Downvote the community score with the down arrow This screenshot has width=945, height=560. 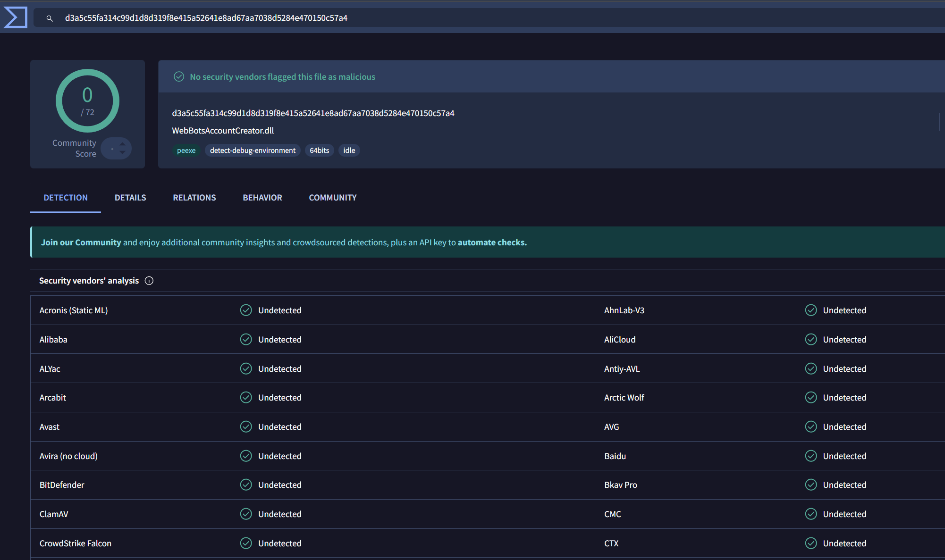(x=123, y=153)
